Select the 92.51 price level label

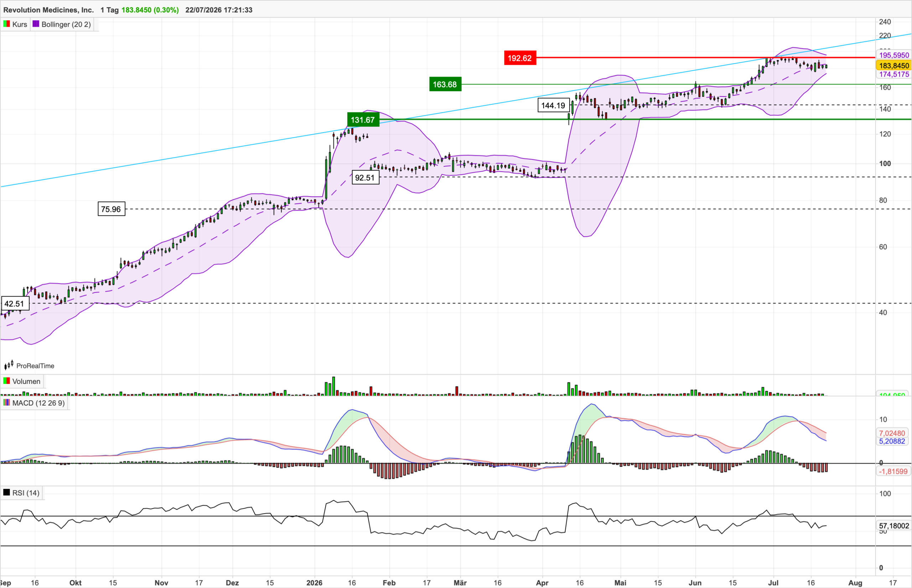[365, 178]
